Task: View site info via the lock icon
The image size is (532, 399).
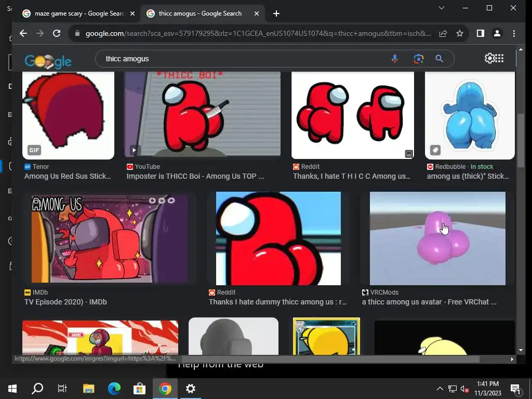Action: (x=77, y=33)
